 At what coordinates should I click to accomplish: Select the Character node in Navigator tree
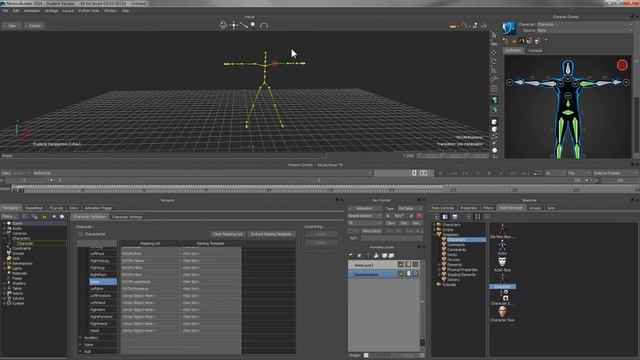point(25,243)
